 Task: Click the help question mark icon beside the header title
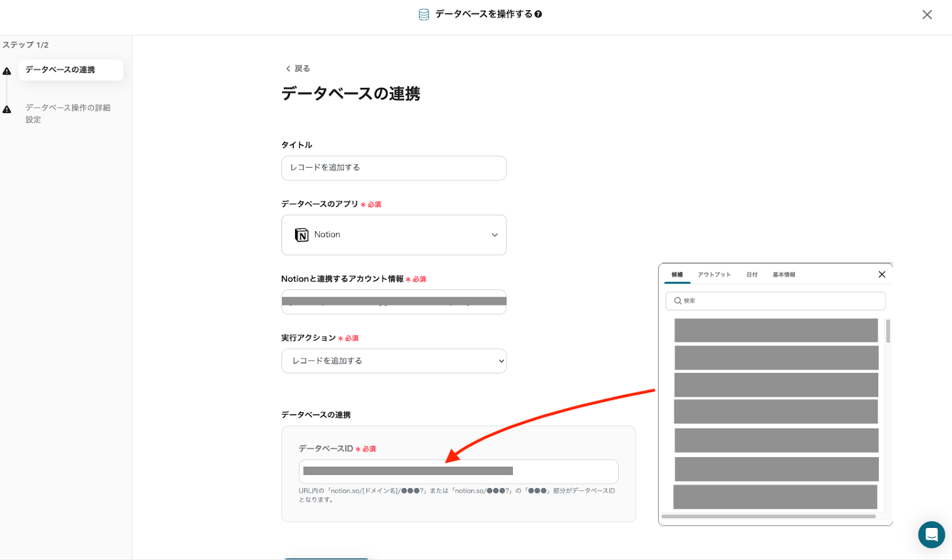[538, 14]
